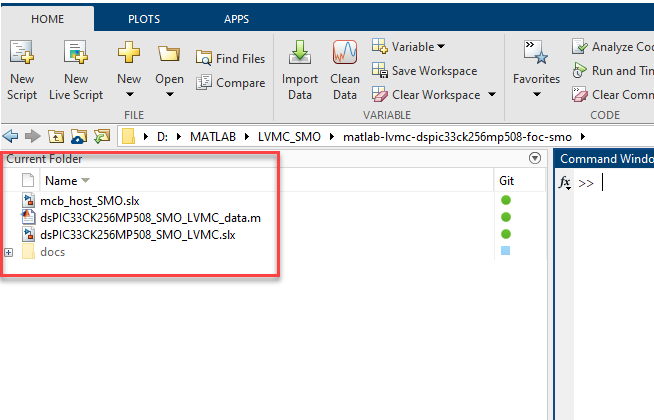
Task: Select dsPIC33CK256MP508_SMO_LVMC_data.m file
Action: pyautogui.click(x=150, y=218)
